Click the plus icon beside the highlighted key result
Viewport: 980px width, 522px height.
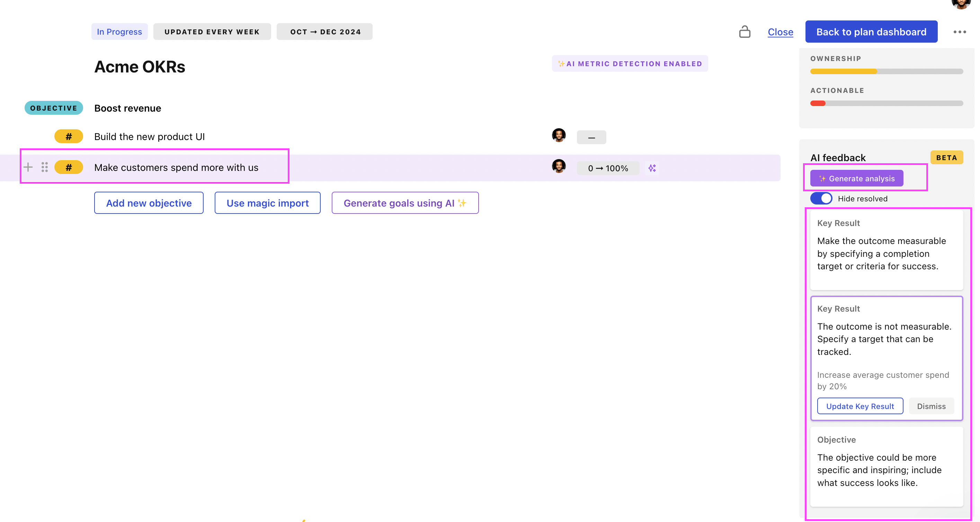(28, 167)
